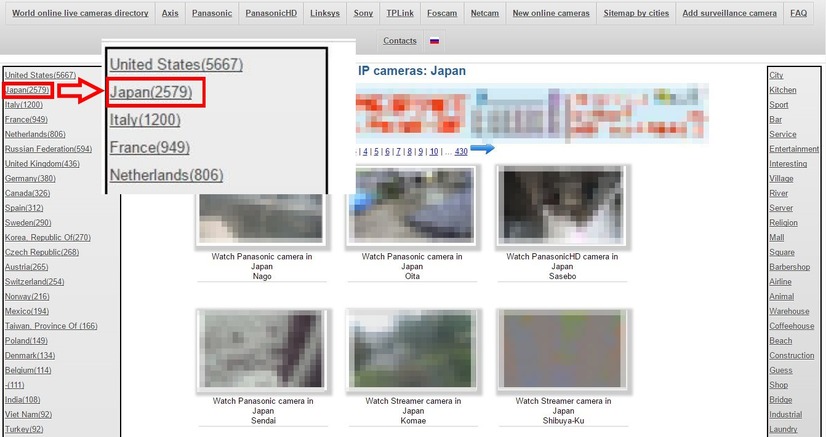The width and height of the screenshot is (826, 437).
Task: Open Sitemap by cities
Action: pyautogui.click(x=636, y=13)
